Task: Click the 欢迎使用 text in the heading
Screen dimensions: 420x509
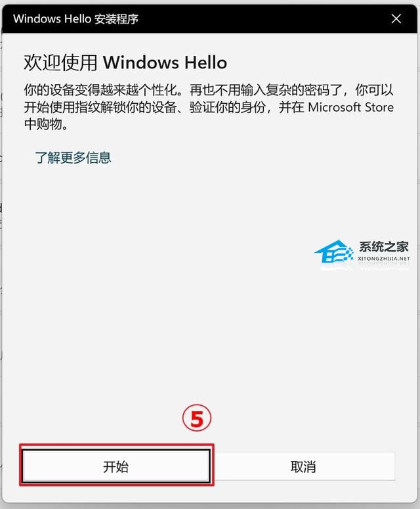Action: point(60,62)
